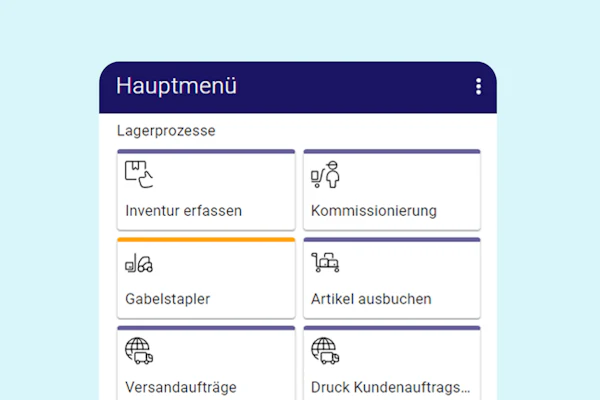Select the Gabelstapler tile
This screenshot has height=400, width=600.
206,278
